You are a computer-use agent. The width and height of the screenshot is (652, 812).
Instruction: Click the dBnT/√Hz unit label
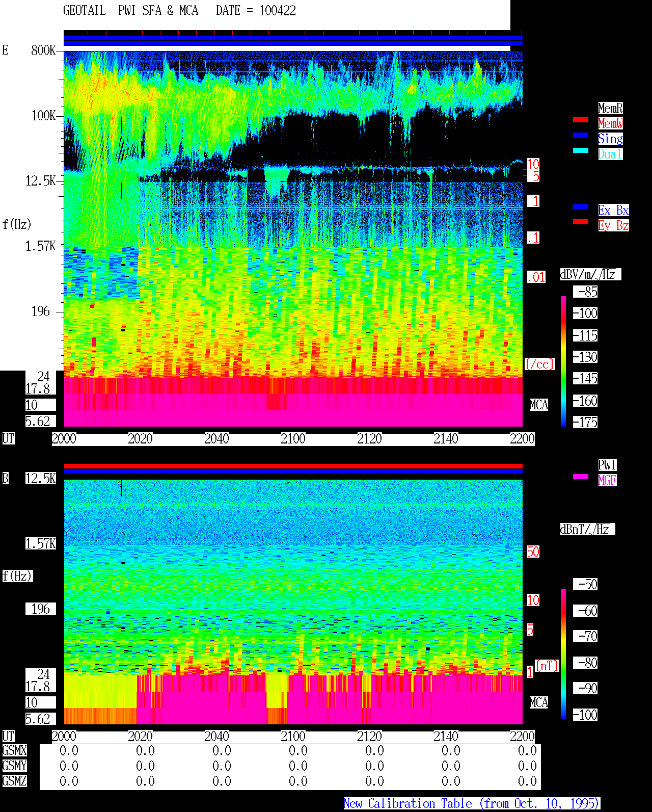[x=587, y=529]
